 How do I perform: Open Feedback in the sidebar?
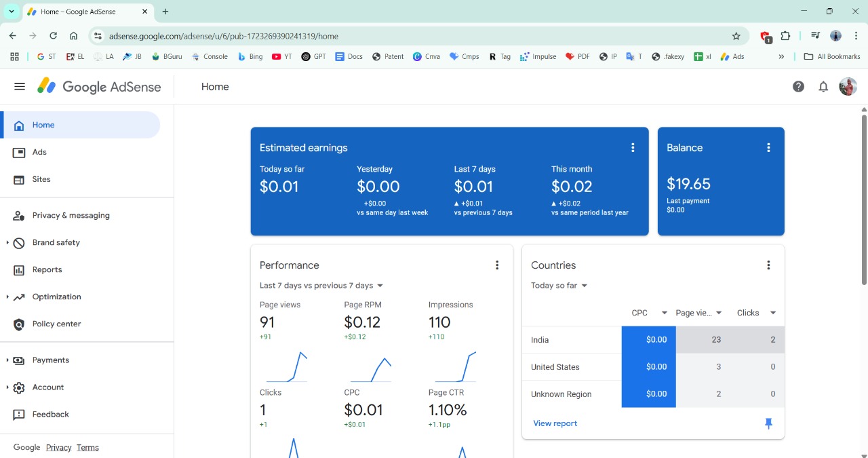[x=80, y=414]
